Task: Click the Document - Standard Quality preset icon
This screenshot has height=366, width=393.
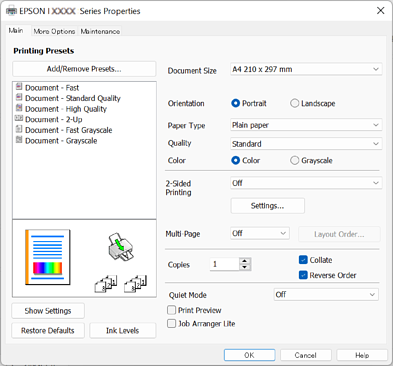Action: click(19, 98)
